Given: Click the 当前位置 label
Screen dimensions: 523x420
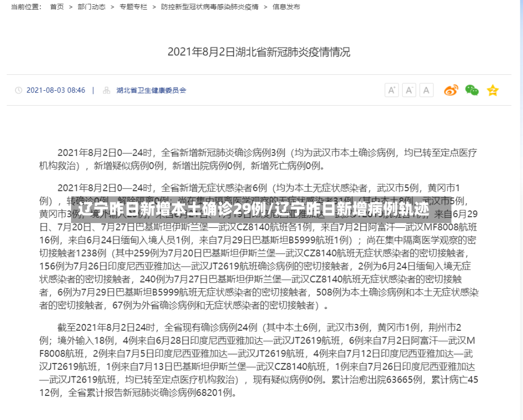Looking at the screenshot, I should (x=26, y=6).
